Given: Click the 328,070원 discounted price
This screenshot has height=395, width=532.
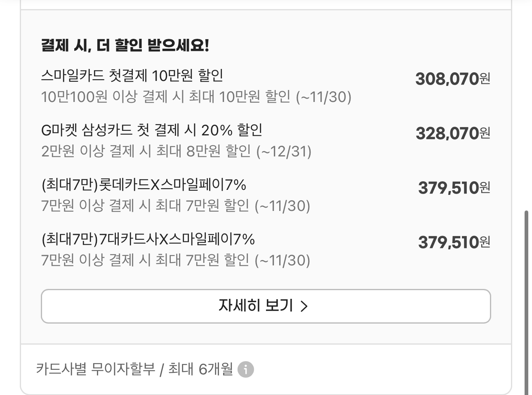Looking at the screenshot, I should [x=452, y=133].
